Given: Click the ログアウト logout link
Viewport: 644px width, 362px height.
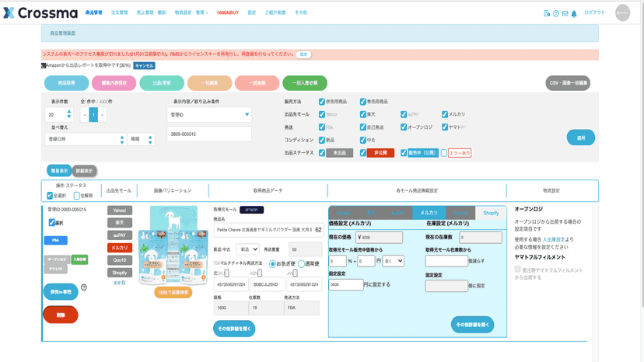Looking at the screenshot, I should [594, 12].
